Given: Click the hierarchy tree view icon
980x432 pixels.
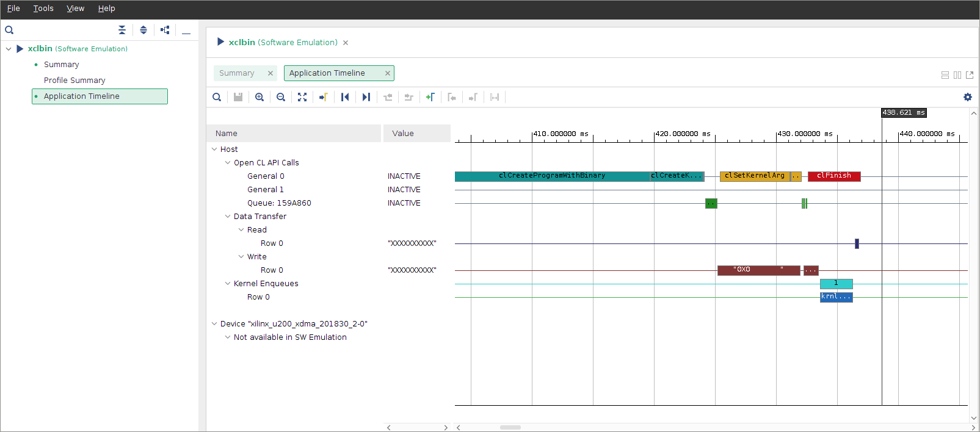Looking at the screenshot, I should point(165,30).
